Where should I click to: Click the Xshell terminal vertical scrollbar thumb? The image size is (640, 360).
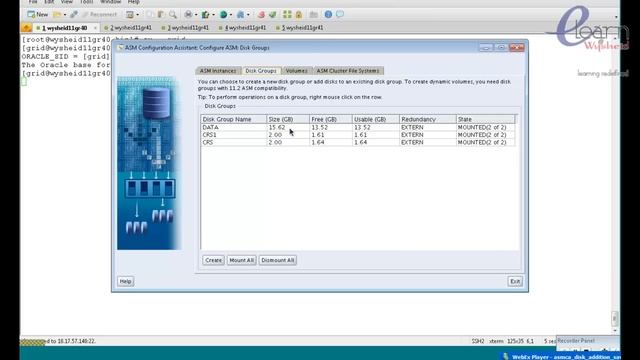click(x=615, y=318)
